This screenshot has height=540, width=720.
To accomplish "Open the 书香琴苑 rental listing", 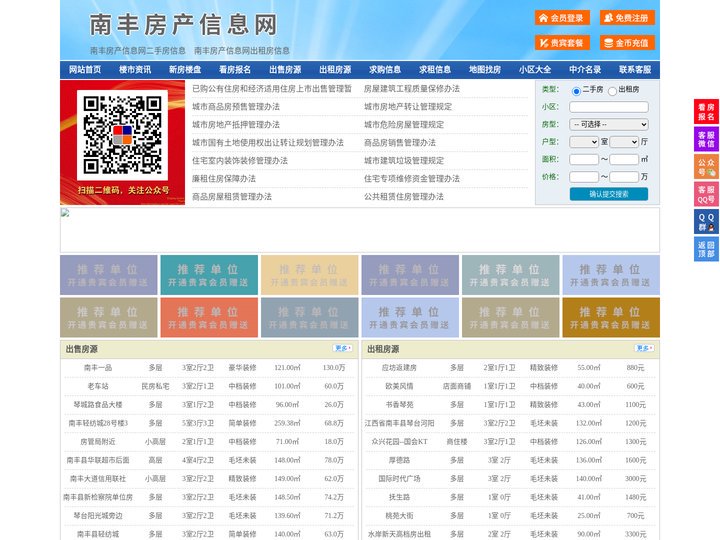I will (x=399, y=405).
